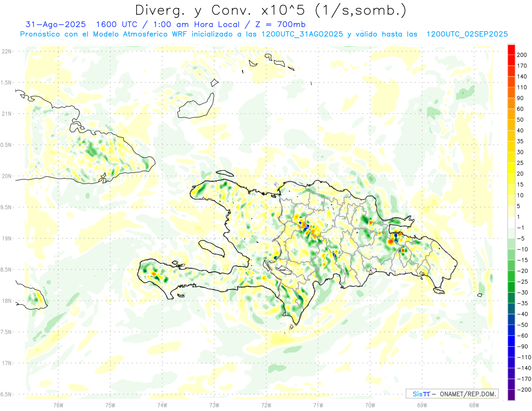532x411 pixels.
Task: Click the '1200UTC_02SEP2025' valid-until timestamp
Action: click(x=467, y=34)
